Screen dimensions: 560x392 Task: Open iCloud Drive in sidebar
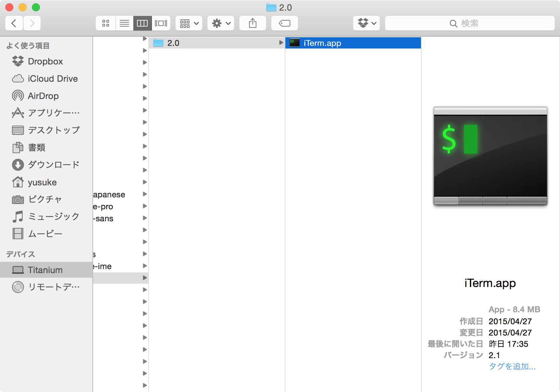(53, 79)
